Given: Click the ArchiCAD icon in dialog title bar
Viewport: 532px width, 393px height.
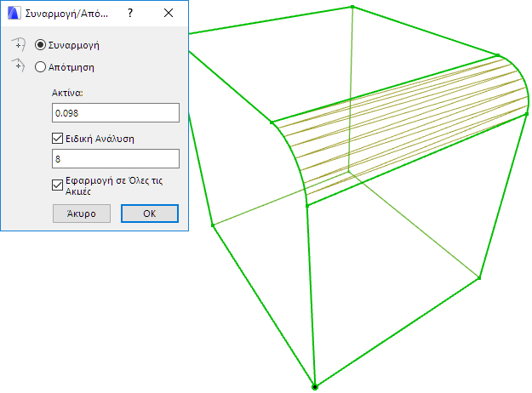Looking at the screenshot, I should pyautogui.click(x=14, y=14).
